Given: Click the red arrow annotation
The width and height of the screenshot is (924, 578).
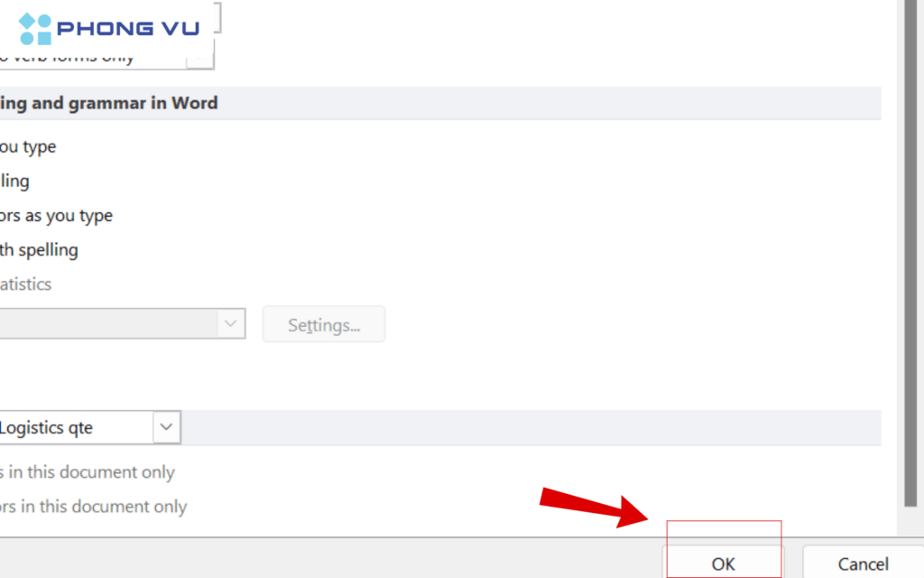Looking at the screenshot, I should pyautogui.click(x=594, y=508).
